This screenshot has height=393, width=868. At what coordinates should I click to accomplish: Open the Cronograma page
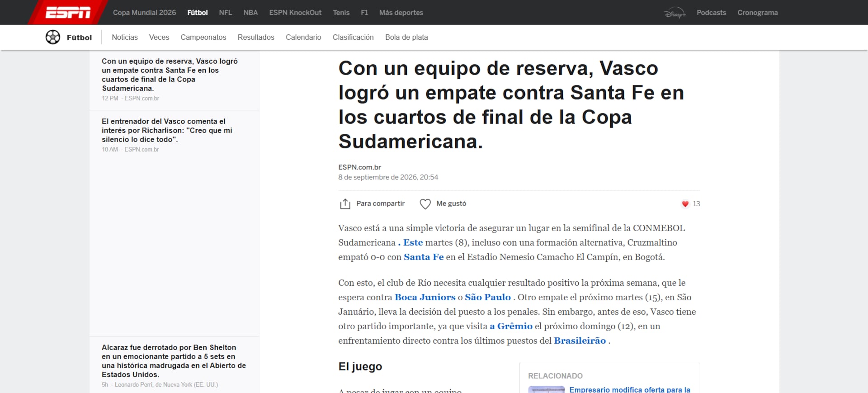[758, 13]
